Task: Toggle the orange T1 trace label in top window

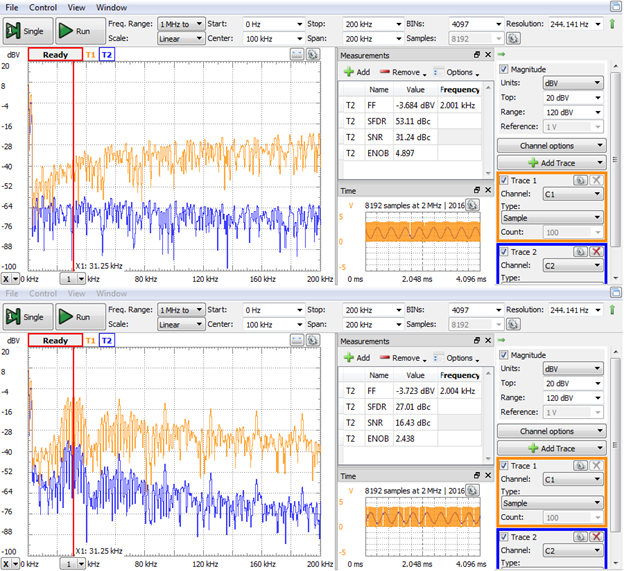Action: tap(90, 55)
